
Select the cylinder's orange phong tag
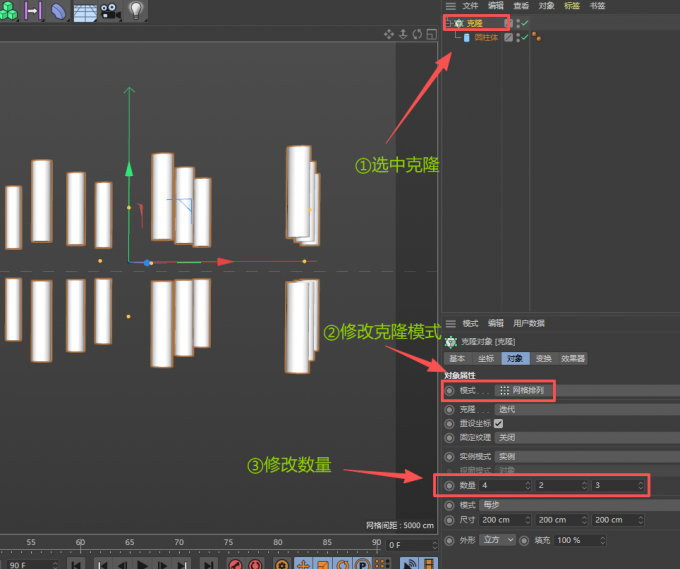pos(536,36)
